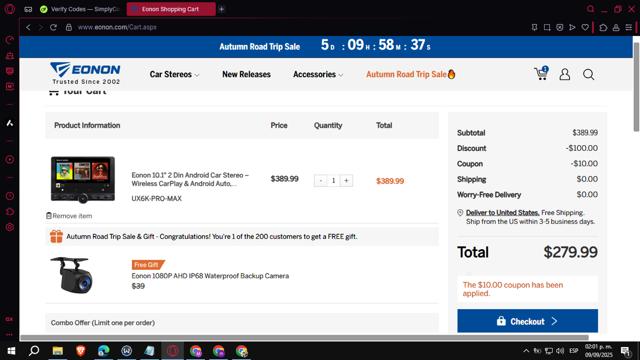This screenshot has width=640, height=360.
Task: Reload the Eonon cart page
Action: [53, 27]
